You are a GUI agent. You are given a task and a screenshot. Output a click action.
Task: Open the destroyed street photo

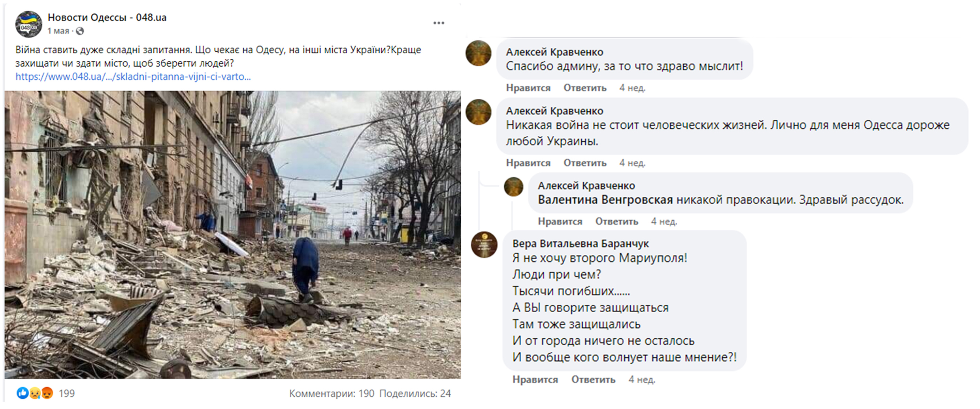click(x=233, y=235)
